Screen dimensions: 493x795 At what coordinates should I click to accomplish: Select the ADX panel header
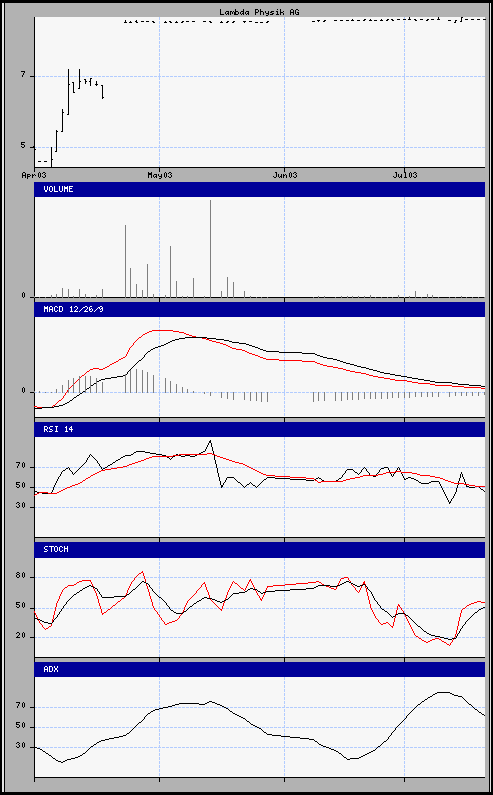coord(260,669)
